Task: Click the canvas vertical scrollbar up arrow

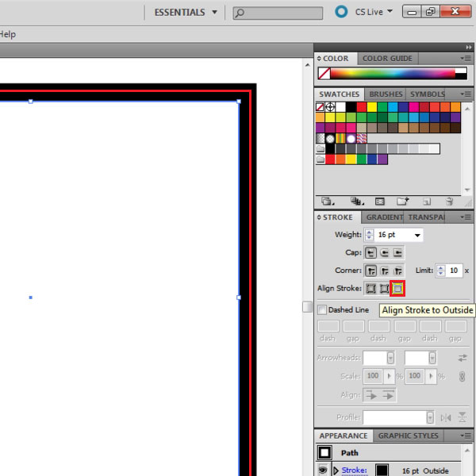Action: click(307, 65)
